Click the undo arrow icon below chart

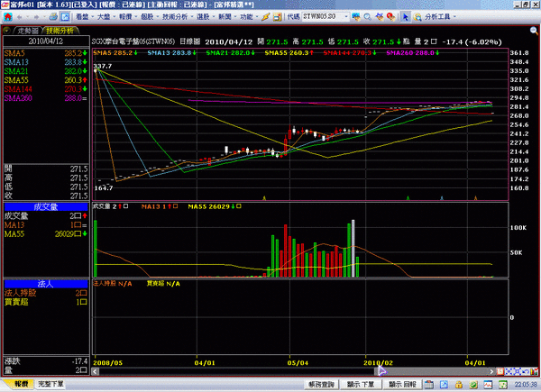pos(526,371)
